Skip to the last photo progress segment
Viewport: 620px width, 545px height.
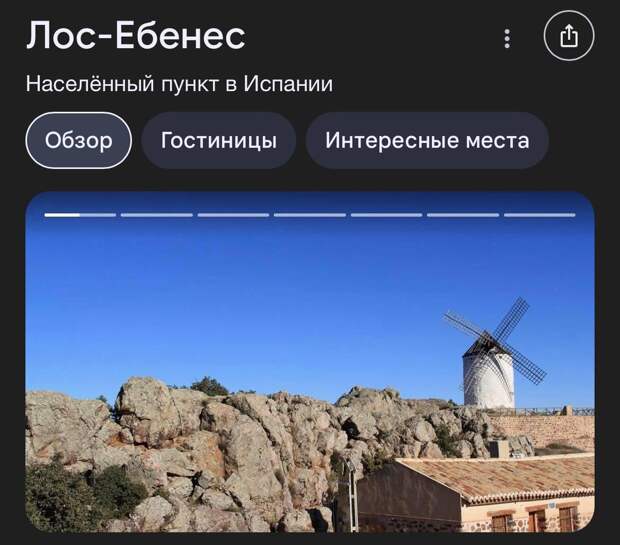[x=540, y=215]
